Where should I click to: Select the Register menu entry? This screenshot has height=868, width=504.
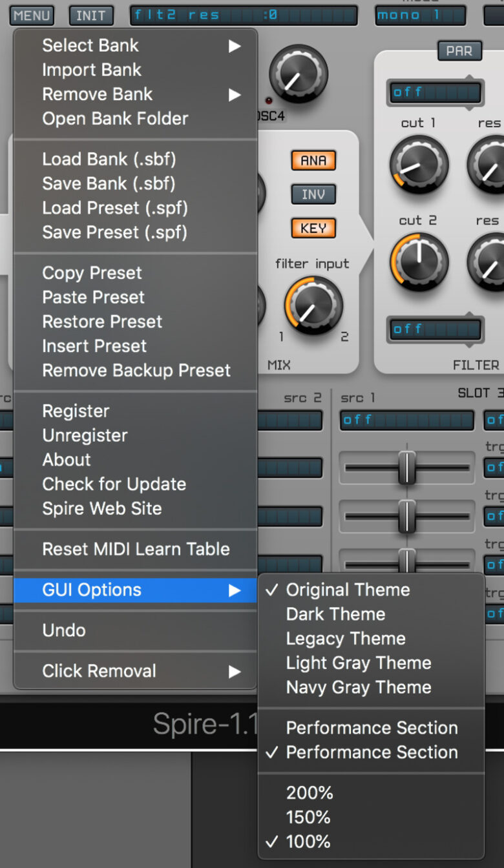point(136,411)
